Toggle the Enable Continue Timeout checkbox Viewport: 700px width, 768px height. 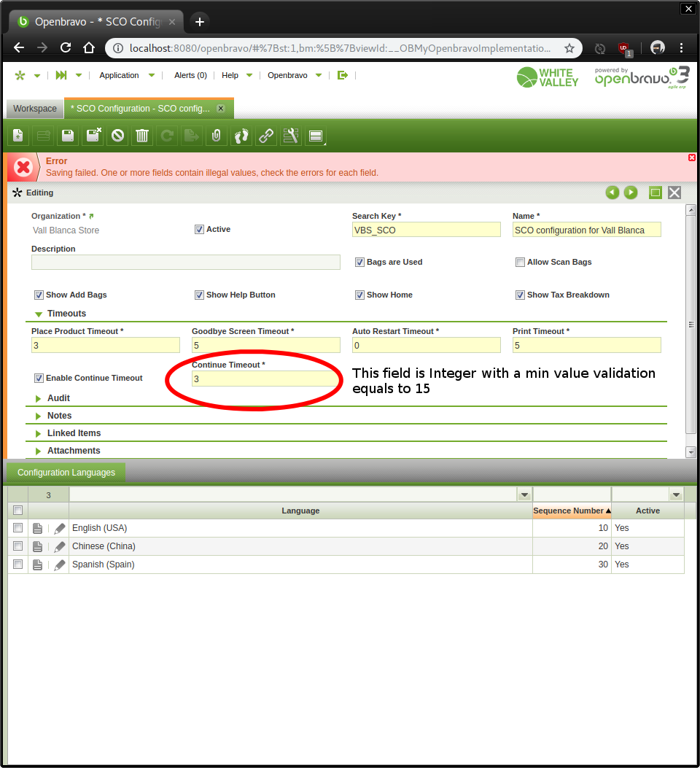pos(39,379)
